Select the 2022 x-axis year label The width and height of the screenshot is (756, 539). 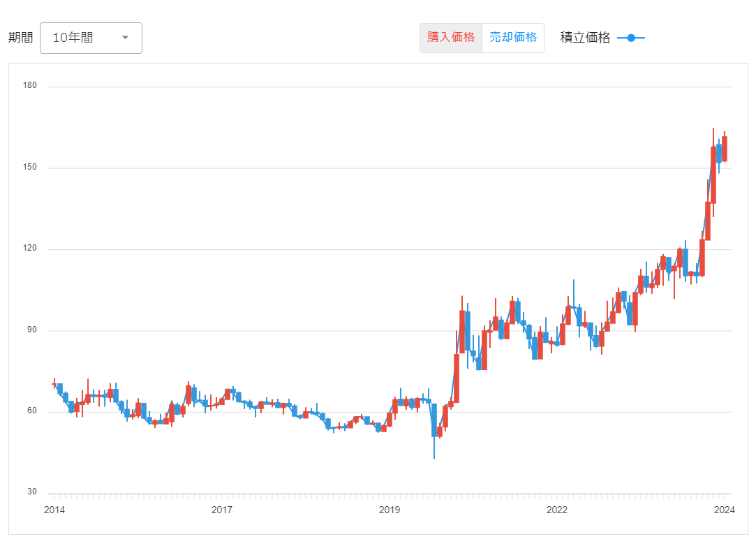[x=557, y=510]
